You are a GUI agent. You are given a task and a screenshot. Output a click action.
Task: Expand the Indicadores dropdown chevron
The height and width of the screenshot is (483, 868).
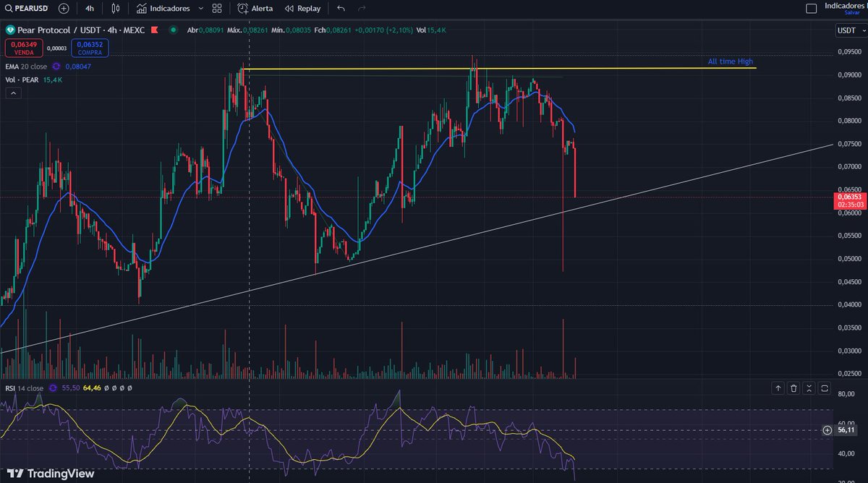click(200, 8)
